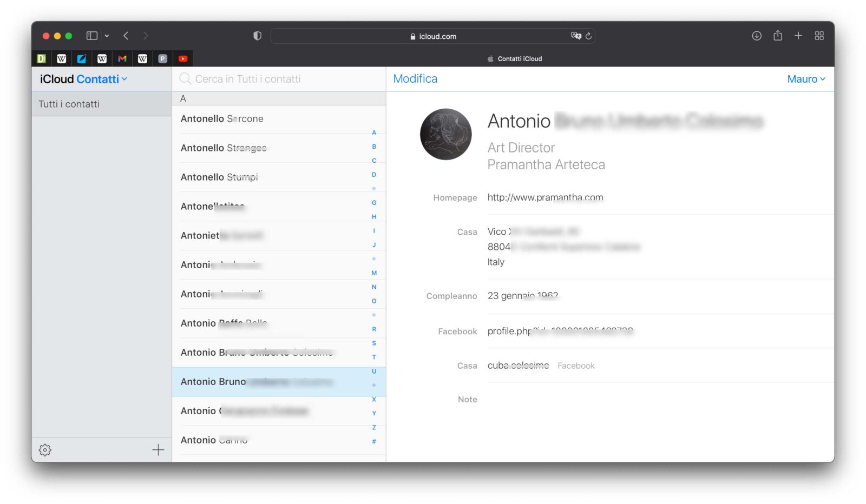Click the icloud.com address bar
866x504 pixels.
pos(433,36)
